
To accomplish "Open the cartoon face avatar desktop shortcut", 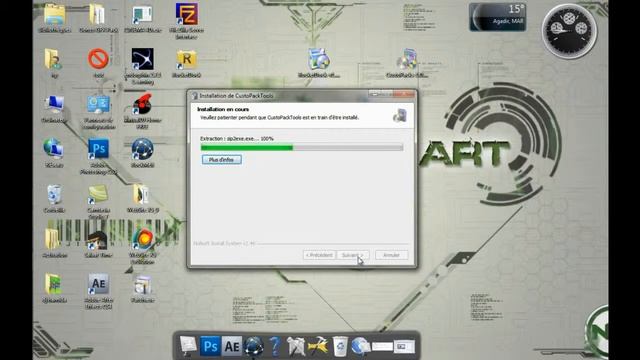I will [98, 240].
